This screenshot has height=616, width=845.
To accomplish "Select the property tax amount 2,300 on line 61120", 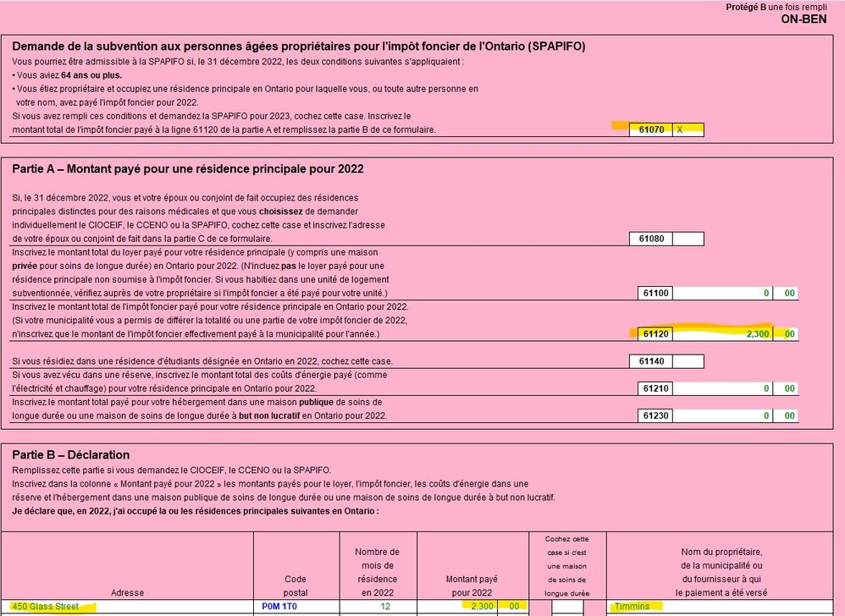I will coord(722,334).
